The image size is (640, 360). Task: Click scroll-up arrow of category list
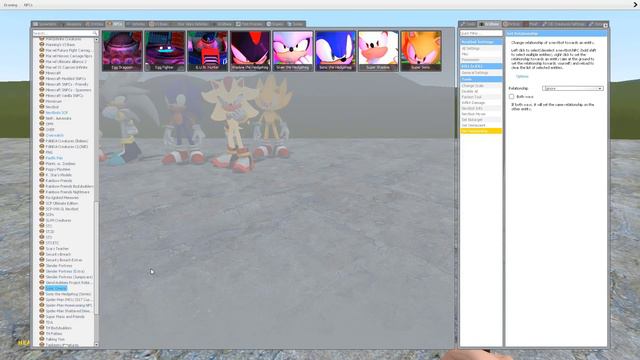click(97, 40)
